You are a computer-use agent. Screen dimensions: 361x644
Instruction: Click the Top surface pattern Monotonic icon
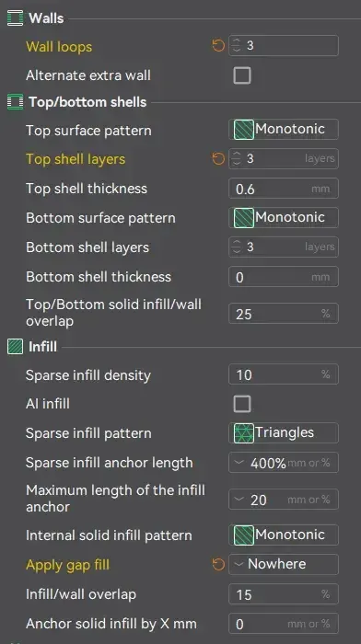point(244,130)
